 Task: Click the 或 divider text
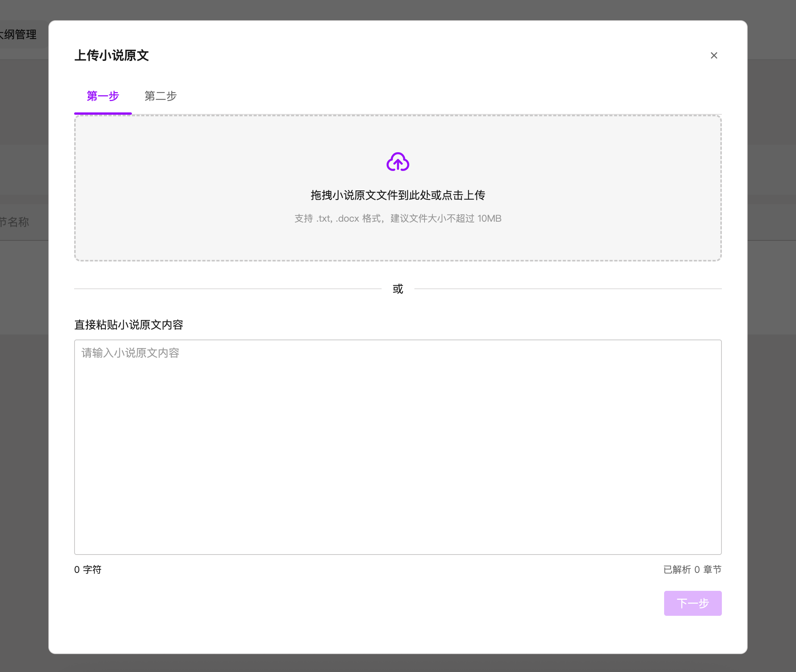click(398, 289)
